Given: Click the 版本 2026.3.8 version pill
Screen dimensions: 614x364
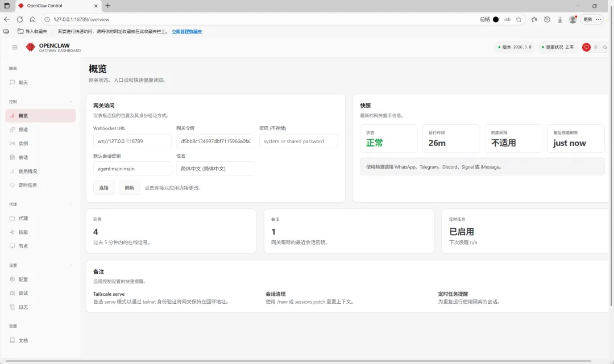Looking at the screenshot, I should pos(515,47).
